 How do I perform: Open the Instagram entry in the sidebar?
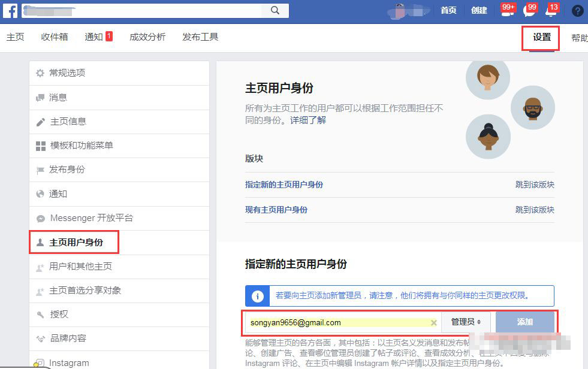pyautogui.click(x=68, y=363)
